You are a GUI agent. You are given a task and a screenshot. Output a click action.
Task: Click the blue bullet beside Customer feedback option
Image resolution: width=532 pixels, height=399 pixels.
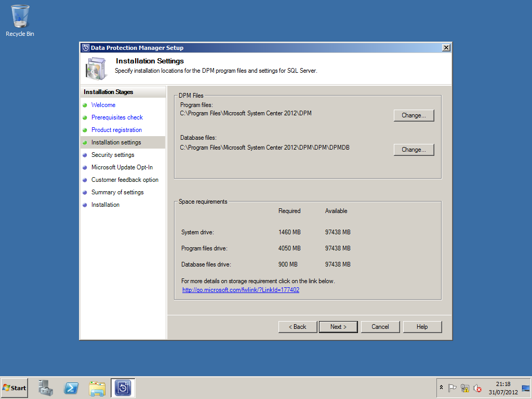(x=85, y=180)
